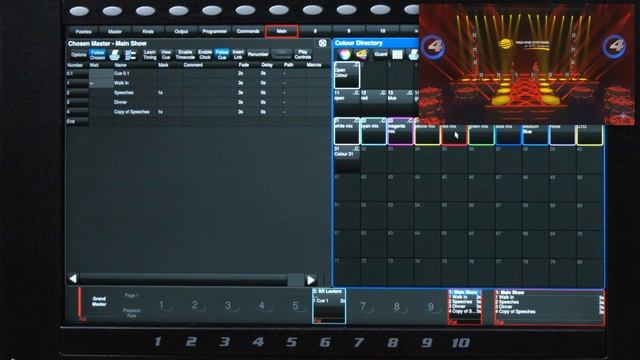Select the magenta mix palette

400,131
